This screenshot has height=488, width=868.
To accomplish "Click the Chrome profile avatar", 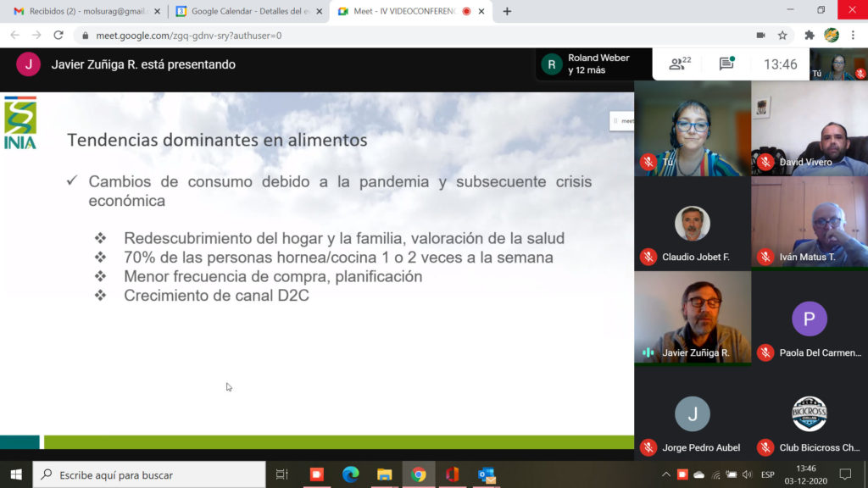I will (832, 36).
